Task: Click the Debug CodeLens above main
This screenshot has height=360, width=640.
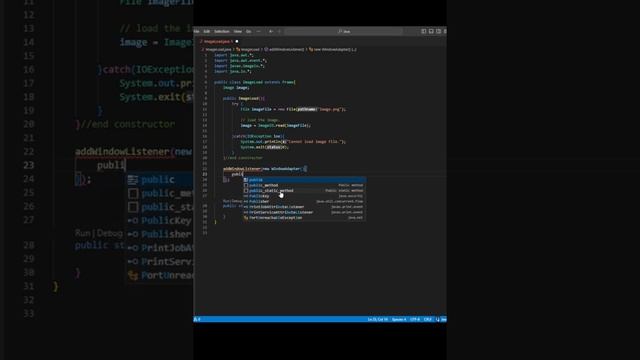Action: [236, 201]
